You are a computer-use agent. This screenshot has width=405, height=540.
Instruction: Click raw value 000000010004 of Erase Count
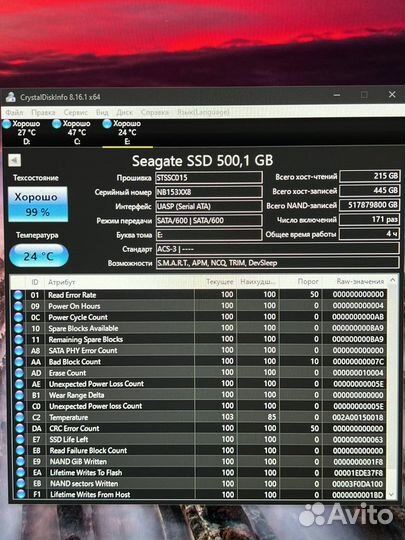[358, 373]
